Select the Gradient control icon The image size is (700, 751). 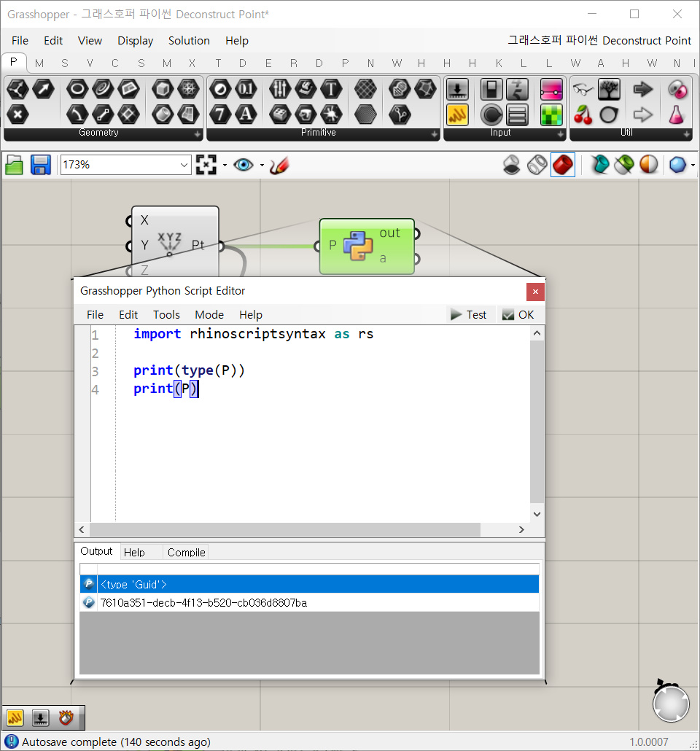[x=551, y=89]
